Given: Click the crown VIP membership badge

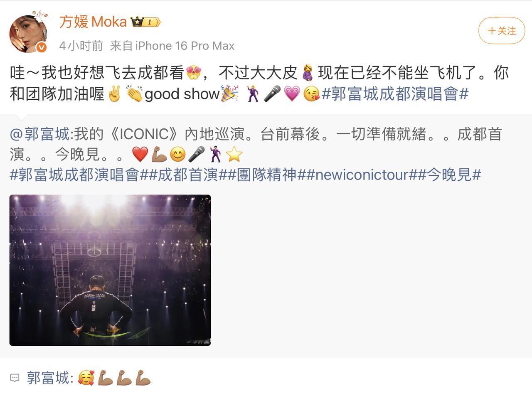Looking at the screenshot, I should tap(145, 22).
